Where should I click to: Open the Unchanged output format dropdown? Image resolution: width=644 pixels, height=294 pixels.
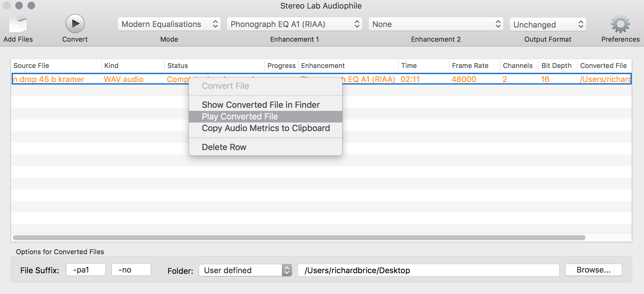point(548,24)
